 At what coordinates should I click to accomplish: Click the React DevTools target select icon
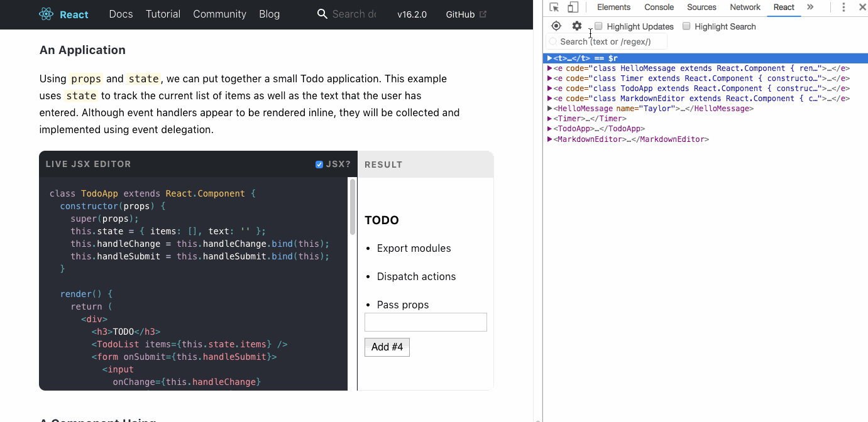(x=556, y=26)
